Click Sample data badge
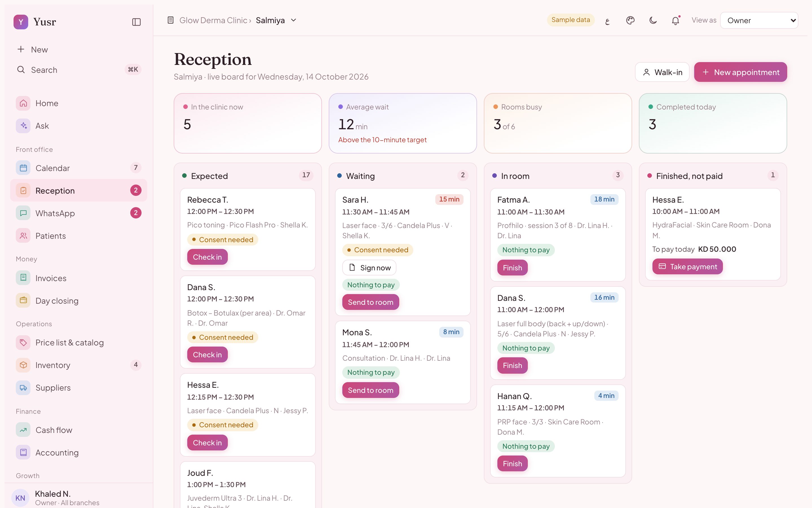 [x=570, y=20]
